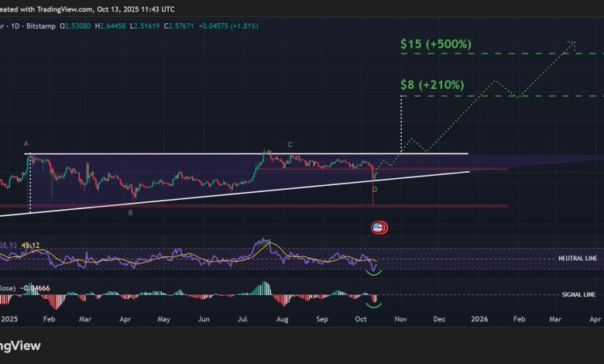Click the US flag economic event icon
Viewport: 604px width, 364px height.
coord(379,228)
